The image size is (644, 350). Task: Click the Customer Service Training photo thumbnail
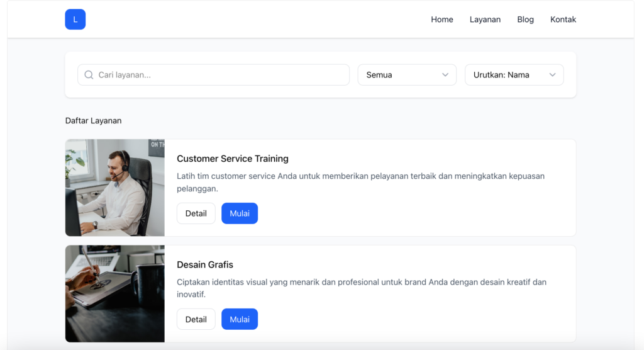tap(115, 188)
